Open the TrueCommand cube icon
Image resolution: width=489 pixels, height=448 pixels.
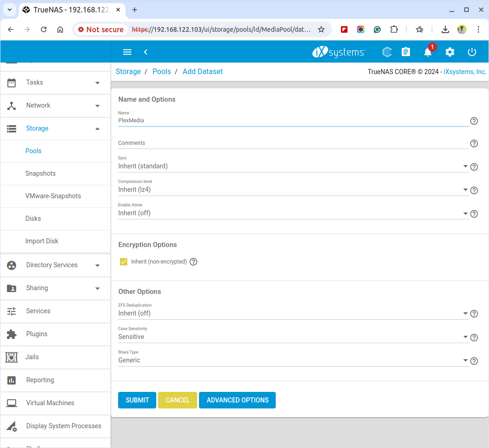tap(387, 52)
